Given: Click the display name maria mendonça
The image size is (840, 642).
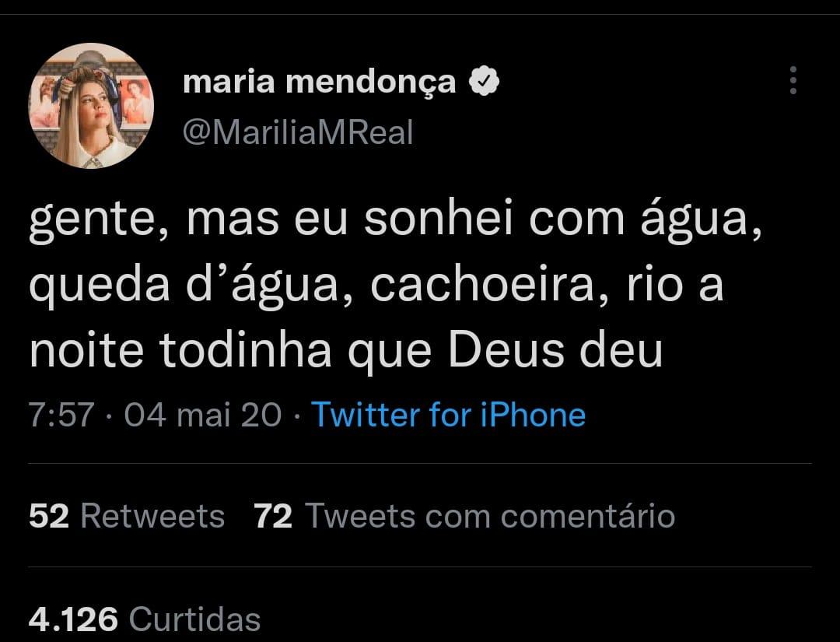Looking at the screenshot, I should point(319,79).
